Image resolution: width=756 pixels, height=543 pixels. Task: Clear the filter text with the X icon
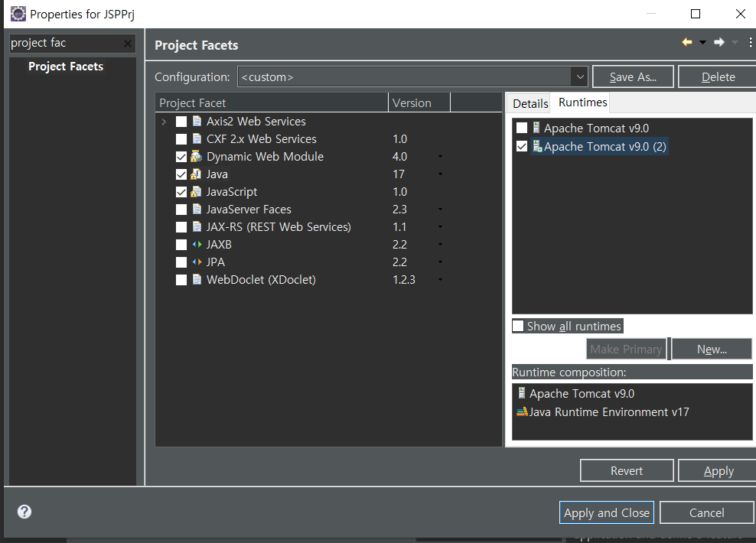point(127,44)
